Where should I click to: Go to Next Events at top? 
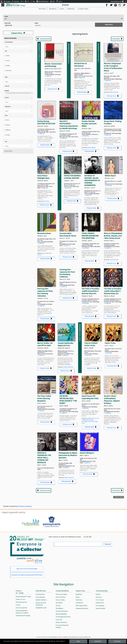pos(117,39)
